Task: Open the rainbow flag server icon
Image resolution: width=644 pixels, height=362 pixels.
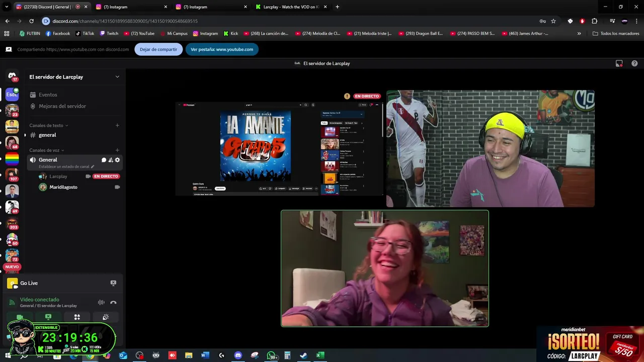Action: 12,159
